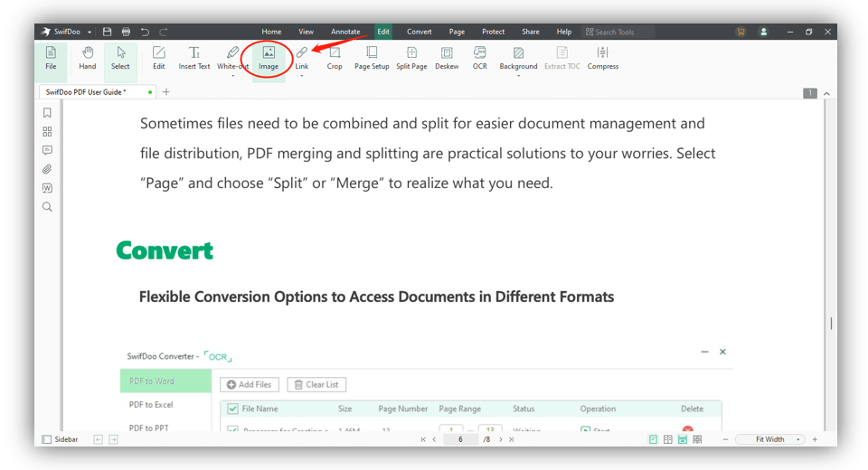Choose the Image tool in ribbon
868x470 pixels.
tap(269, 58)
